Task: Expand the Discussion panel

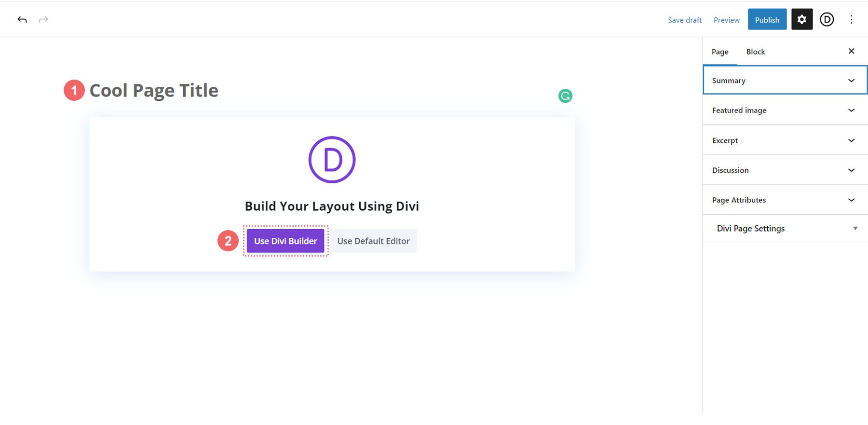Action: tap(785, 170)
